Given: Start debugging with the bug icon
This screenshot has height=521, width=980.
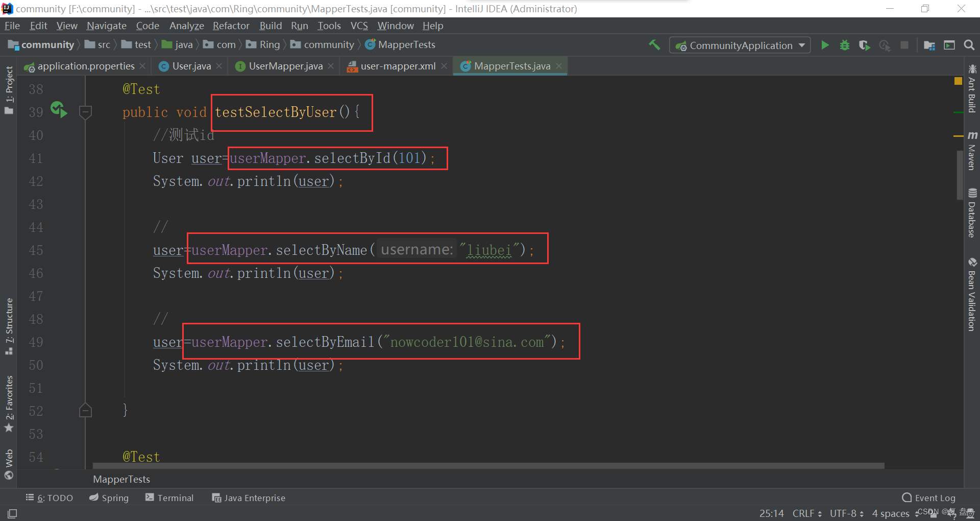Looking at the screenshot, I should point(845,45).
